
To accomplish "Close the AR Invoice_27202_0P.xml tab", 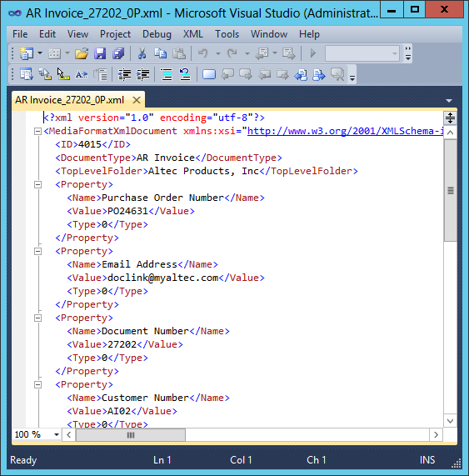I will click(x=137, y=100).
